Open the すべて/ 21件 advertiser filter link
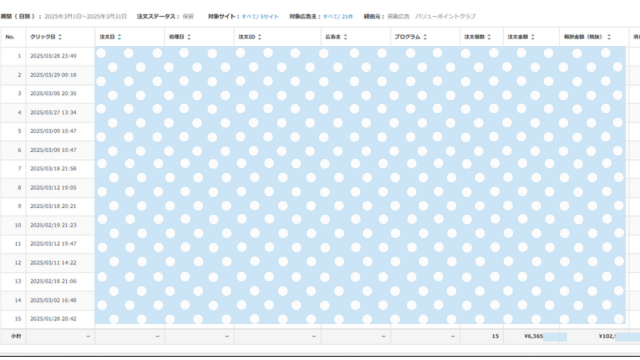This screenshot has width=640, height=360. pos(338,17)
